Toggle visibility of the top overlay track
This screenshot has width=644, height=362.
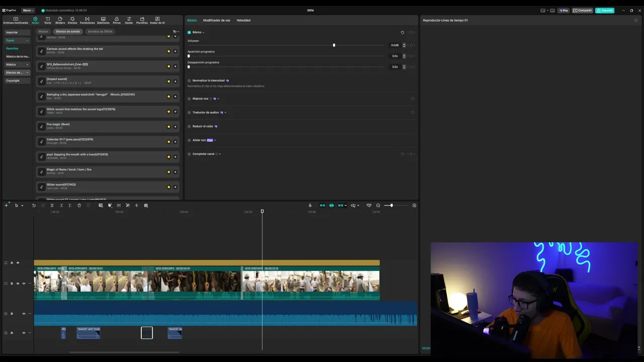point(18,262)
